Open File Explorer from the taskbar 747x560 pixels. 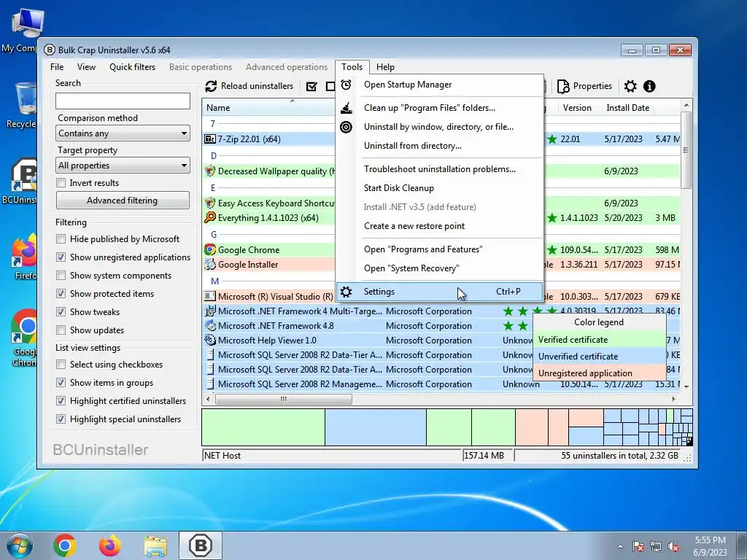tap(156, 546)
